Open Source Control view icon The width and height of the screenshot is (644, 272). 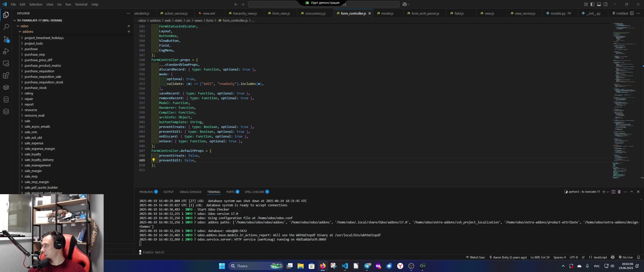[x=6, y=39]
